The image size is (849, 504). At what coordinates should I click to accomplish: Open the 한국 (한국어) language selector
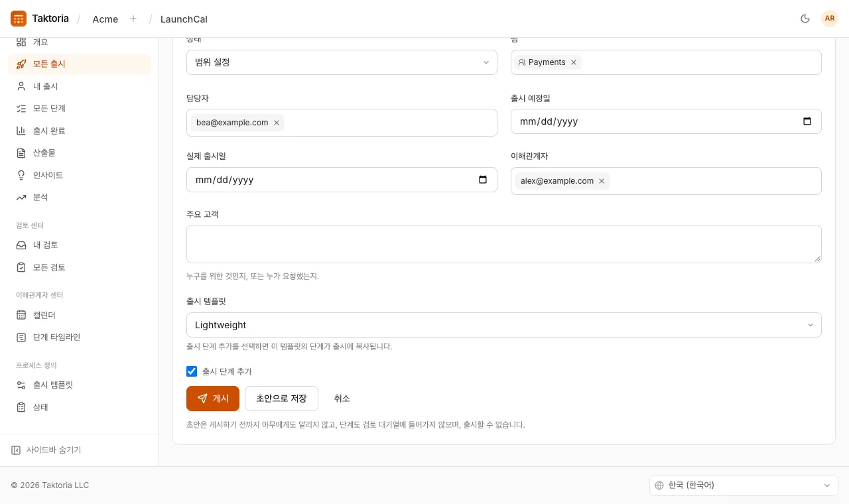coord(744,485)
